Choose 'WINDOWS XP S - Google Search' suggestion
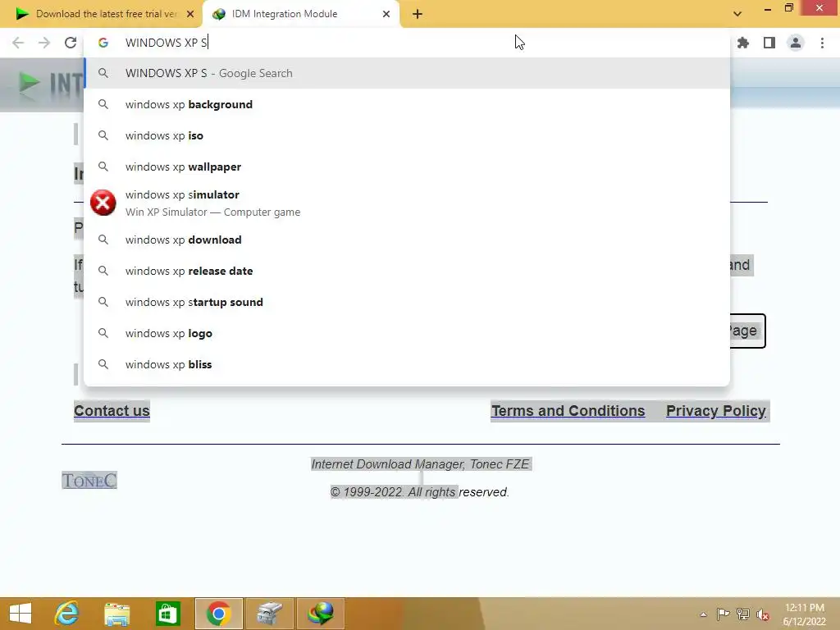The image size is (840, 630). coord(407,73)
